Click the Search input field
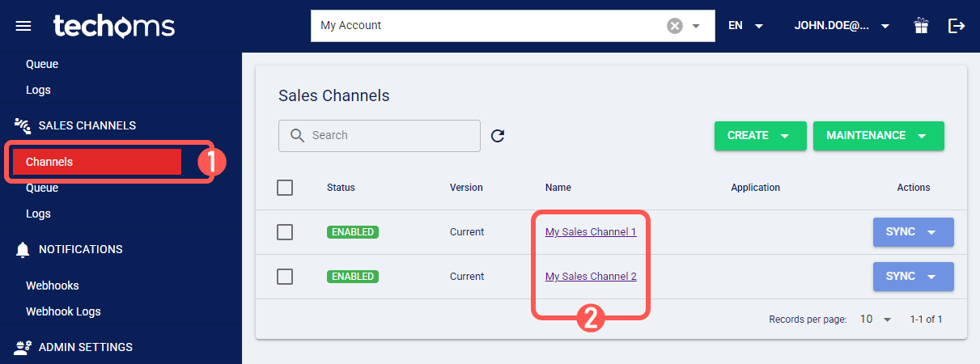Viewport: 980px width, 364px height. 380,135
